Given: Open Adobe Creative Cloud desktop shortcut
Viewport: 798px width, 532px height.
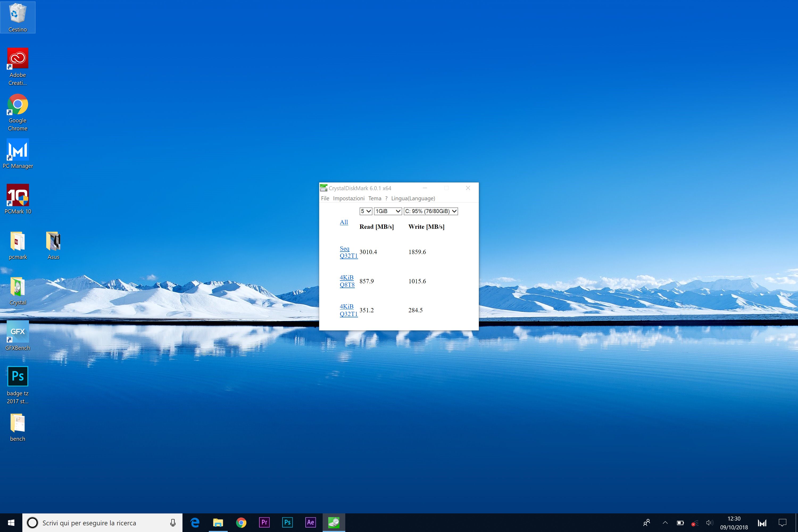Looking at the screenshot, I should [x=18, y=67].
